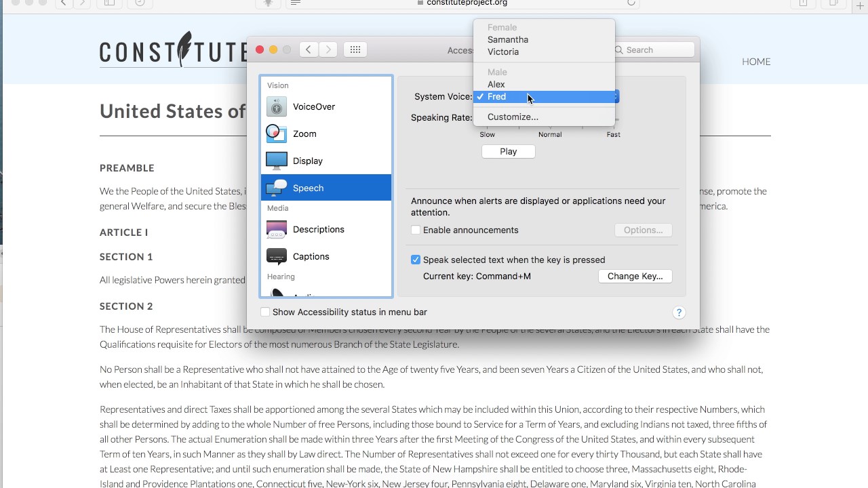The width and height of the screenshot is (868, 488).
Task: Show all preferences grid button
Action: pyautogui.click(x=355, y=49)
